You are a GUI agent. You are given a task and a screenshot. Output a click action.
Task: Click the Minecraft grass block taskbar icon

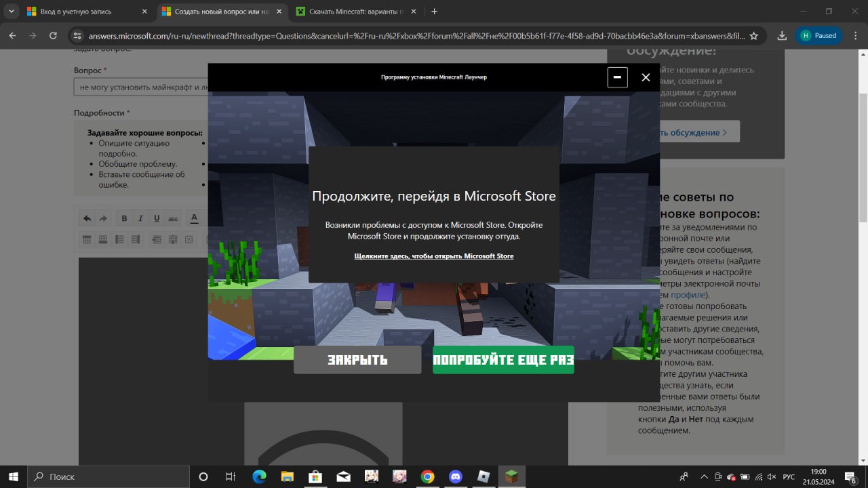point(512,476)
